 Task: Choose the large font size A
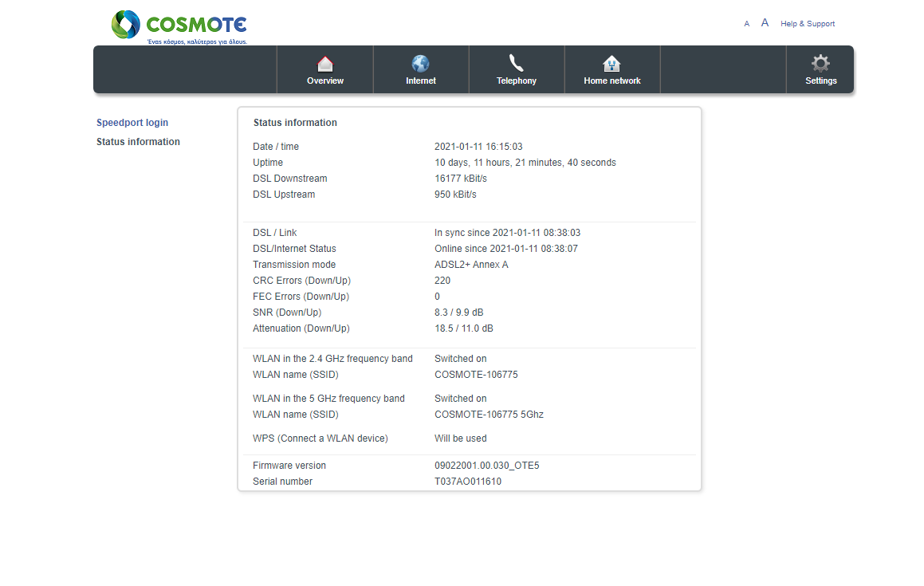coord(765,23)
